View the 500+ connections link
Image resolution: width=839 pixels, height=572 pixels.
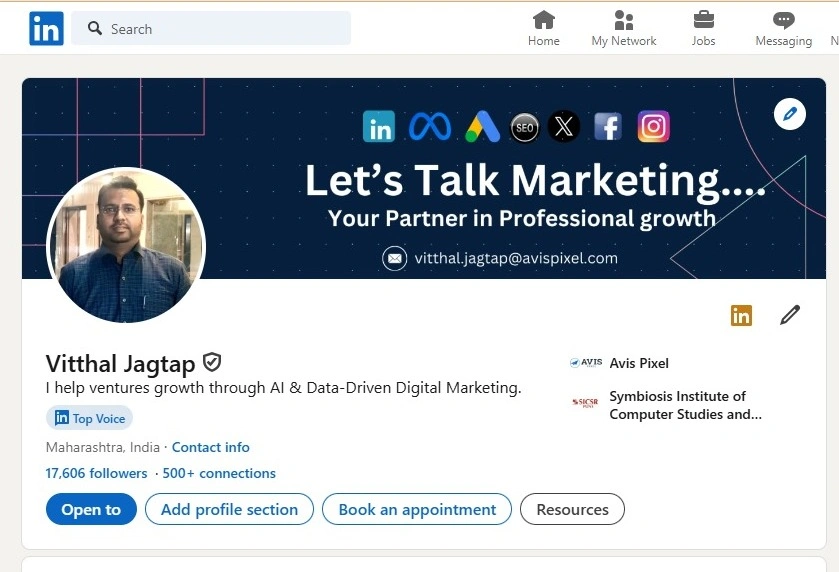click(219, 473)
